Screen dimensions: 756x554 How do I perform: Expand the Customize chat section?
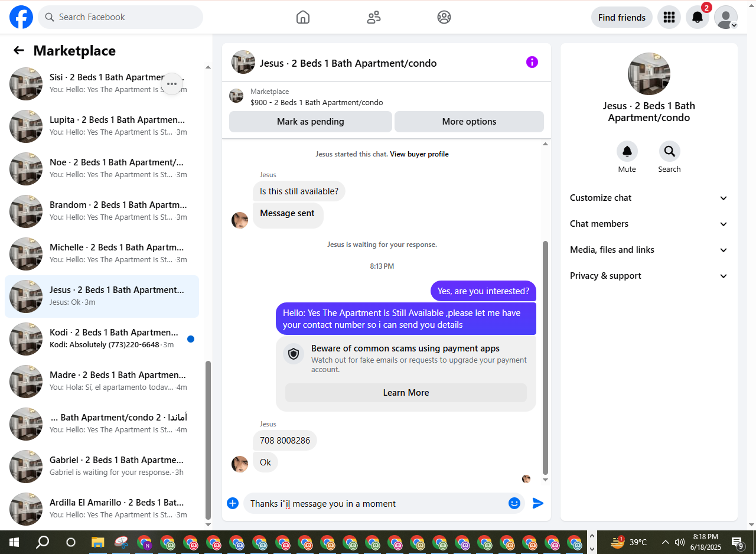pyautogui.click(x=649, y=198)
